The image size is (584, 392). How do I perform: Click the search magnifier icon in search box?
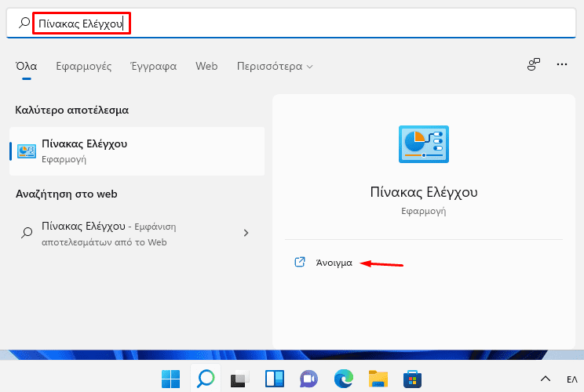24,23
